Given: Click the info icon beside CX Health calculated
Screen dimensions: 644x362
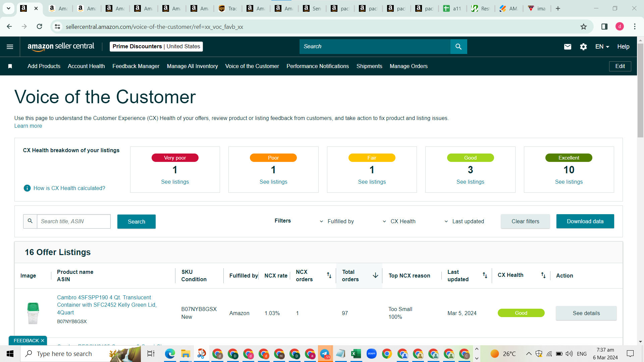Looking at the screenshot, I should coord(27,188).
